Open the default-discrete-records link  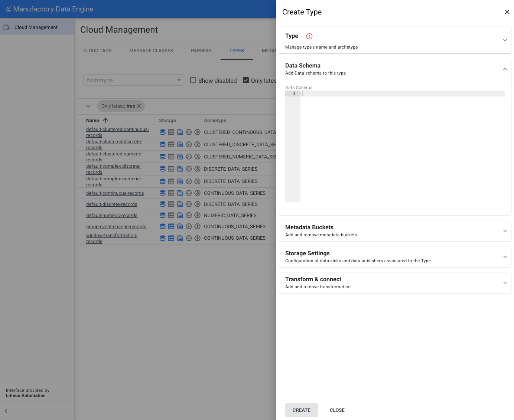click(x=112, y=204)
